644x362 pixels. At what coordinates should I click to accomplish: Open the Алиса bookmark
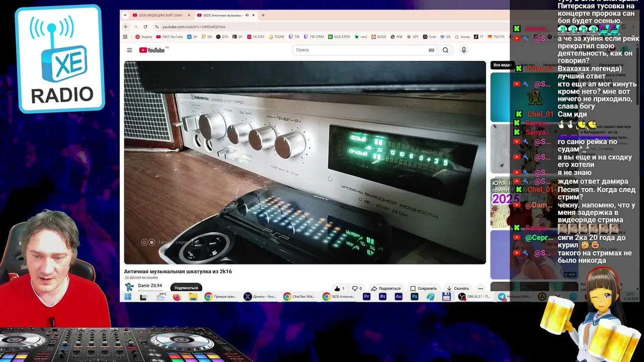coord(462,37)
